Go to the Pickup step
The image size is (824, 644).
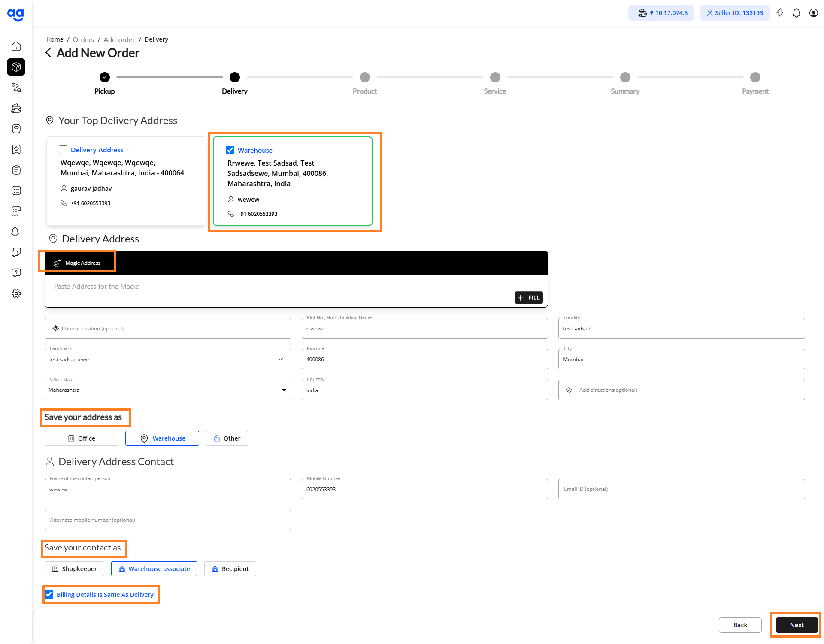point(105,77)
